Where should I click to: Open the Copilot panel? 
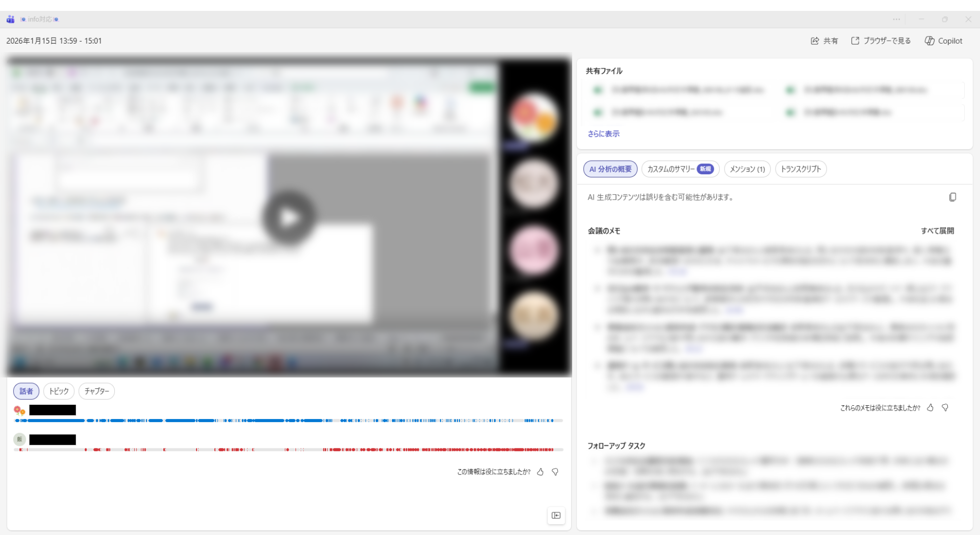click(x=943, y=41)
